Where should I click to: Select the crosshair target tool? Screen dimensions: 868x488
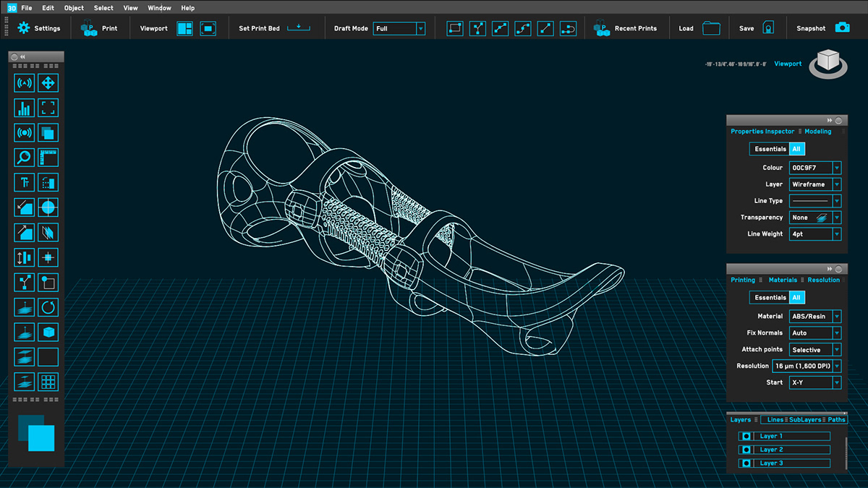pyautogui.click(x=48, y=207)
